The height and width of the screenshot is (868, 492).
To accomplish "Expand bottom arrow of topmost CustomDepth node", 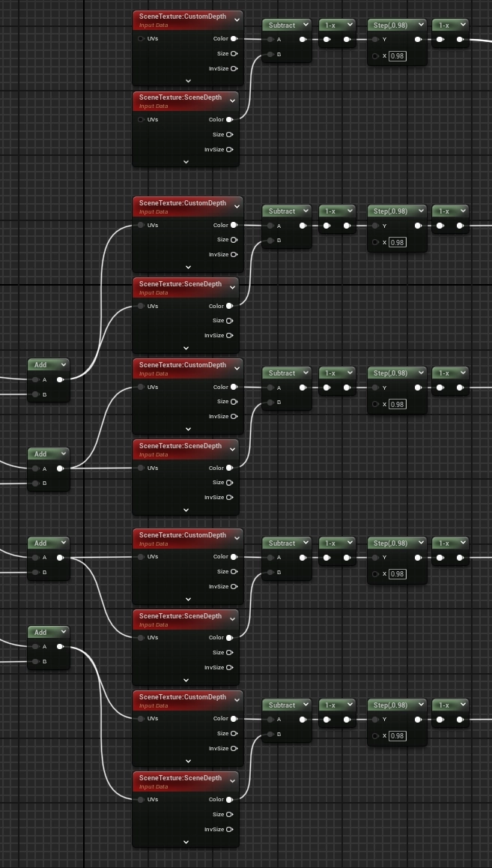I will 188,80.
